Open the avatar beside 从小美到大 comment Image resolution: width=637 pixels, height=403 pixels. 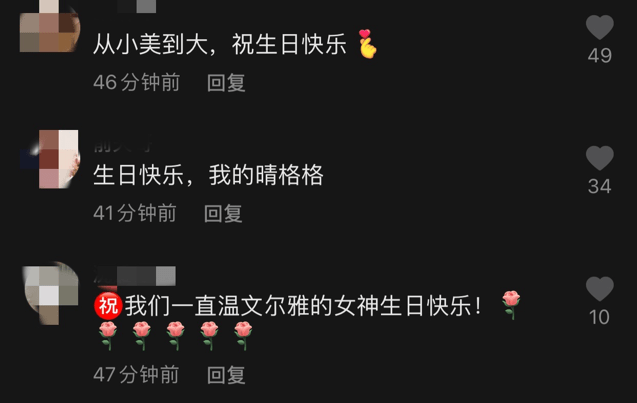click(x=50, y=26)
